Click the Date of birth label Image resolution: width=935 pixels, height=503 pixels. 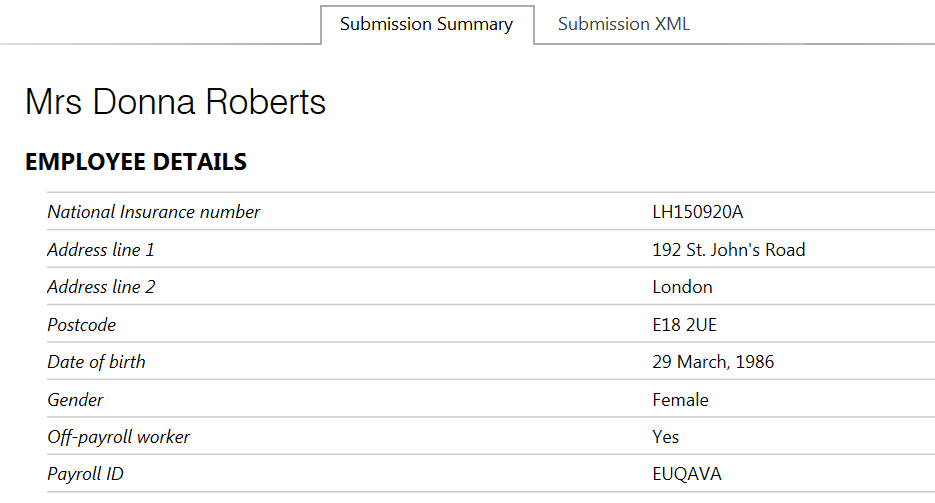point(96,362)
